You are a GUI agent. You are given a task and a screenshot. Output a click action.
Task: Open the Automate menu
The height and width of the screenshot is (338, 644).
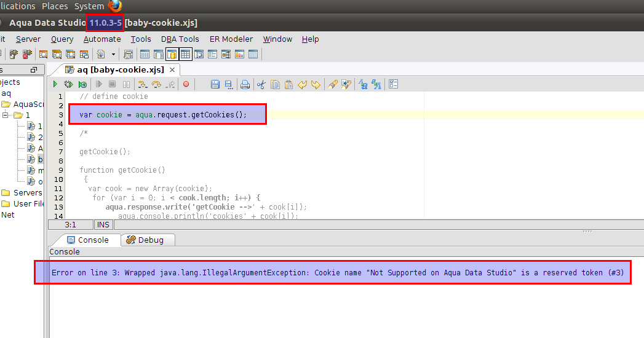102,39
